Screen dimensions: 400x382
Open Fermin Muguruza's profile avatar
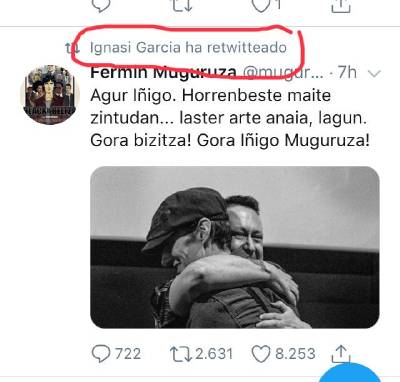tap(50, 95)
